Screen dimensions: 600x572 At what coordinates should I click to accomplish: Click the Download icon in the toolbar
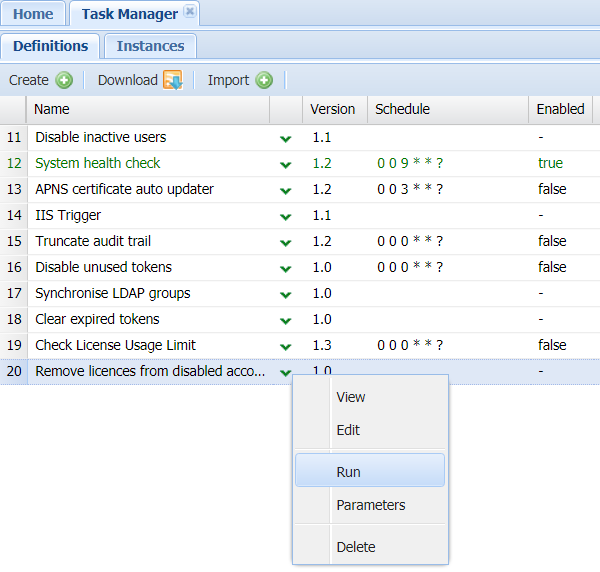pos(172,80)
